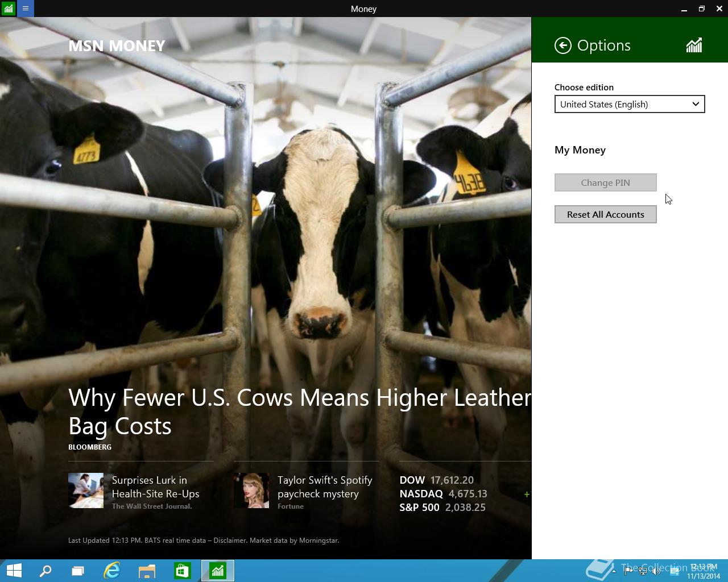The image size is (728, 582).
Task: Click the Taylor Swift thumbnail image
Action: coord(251,490)
